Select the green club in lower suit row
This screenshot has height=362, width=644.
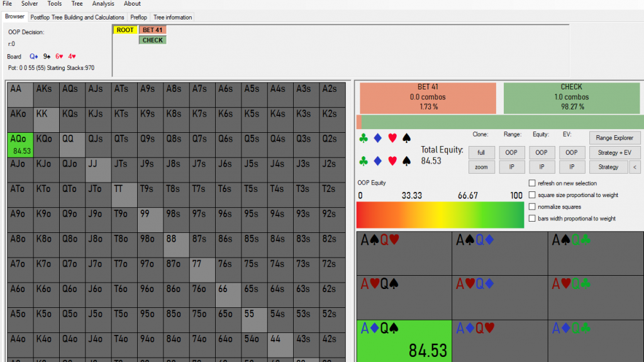pos(363,161)
